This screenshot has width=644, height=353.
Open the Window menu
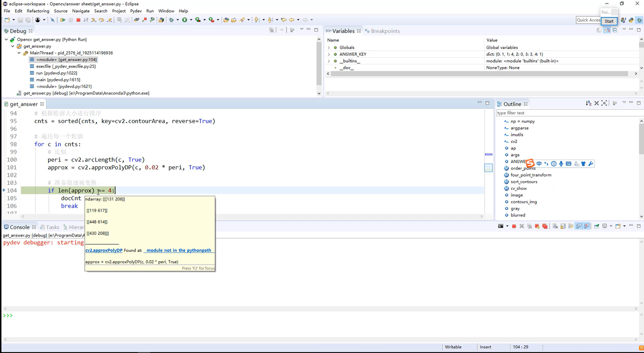pyautogui.click(x=166, y=11)
